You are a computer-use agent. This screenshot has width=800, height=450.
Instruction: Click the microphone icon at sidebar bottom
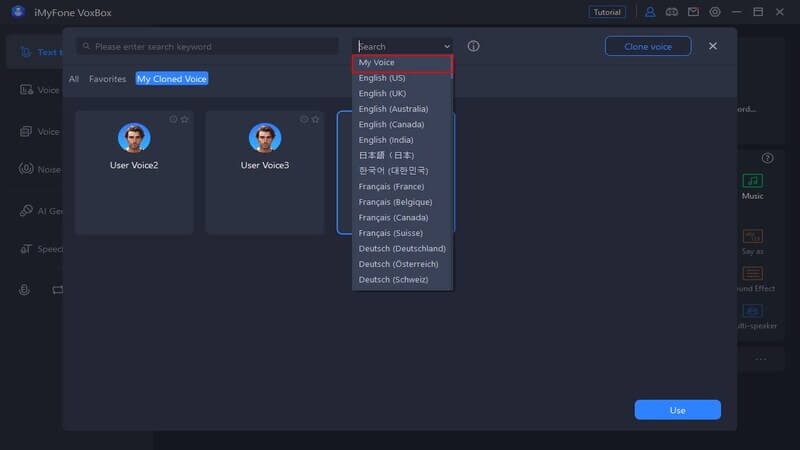[24, 290]
